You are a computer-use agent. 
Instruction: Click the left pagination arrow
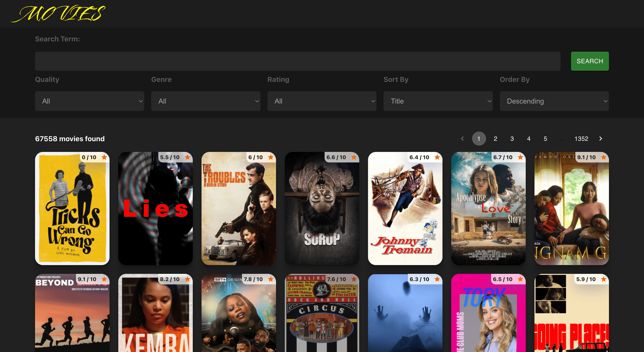coord(462,138)
